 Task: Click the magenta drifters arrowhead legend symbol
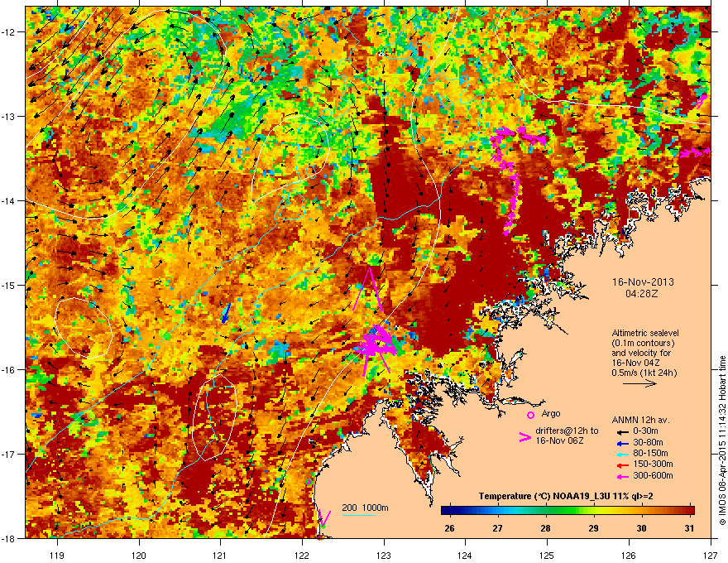[x=524, y=437]
